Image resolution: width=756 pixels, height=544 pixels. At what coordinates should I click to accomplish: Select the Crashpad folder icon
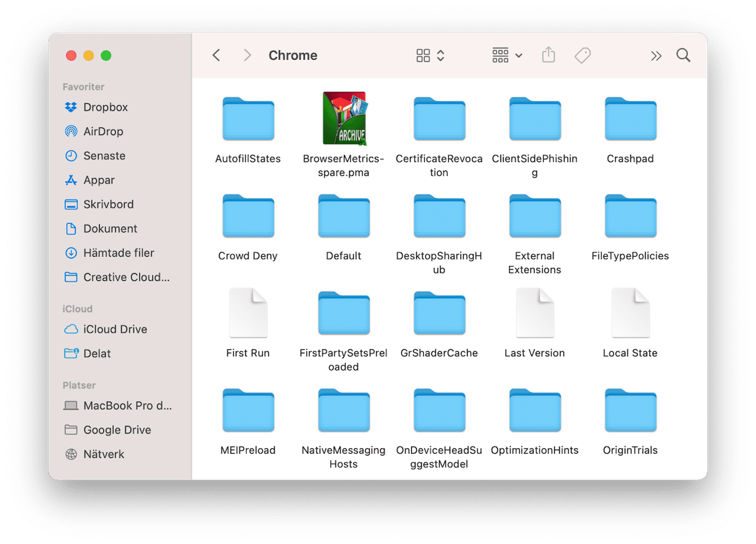[x=630, y=119]
